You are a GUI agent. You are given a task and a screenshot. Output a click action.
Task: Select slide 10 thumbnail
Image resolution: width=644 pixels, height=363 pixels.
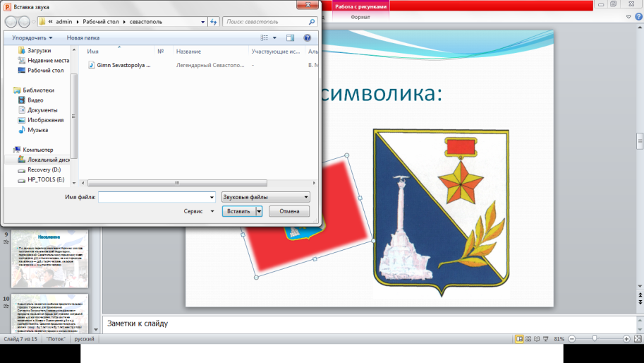click(49, 314)
